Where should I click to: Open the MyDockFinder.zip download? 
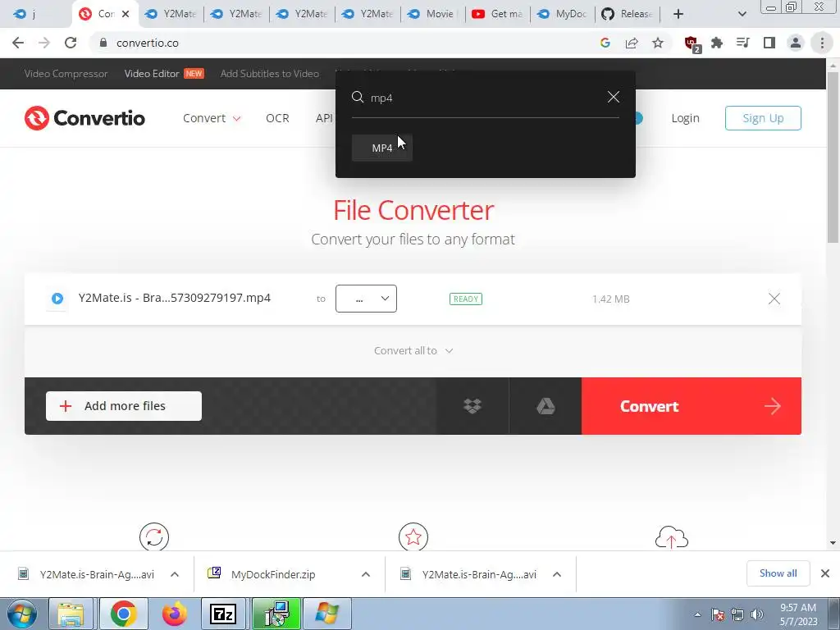coord(273,574)
